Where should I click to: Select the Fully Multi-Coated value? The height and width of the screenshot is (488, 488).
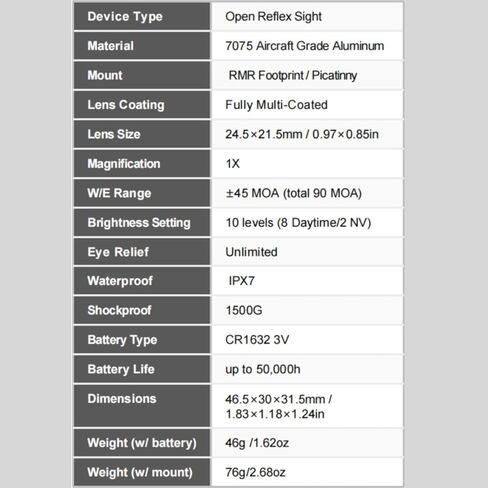tap(276, 105)
